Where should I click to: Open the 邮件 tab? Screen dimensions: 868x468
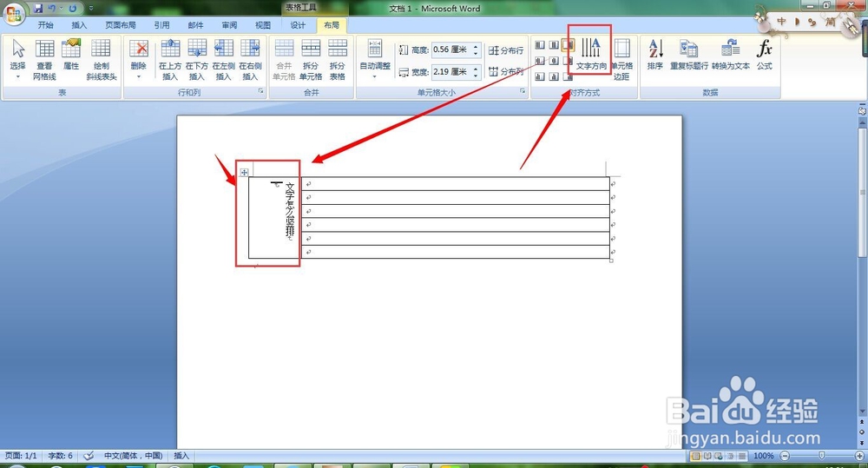coord(195,25)
